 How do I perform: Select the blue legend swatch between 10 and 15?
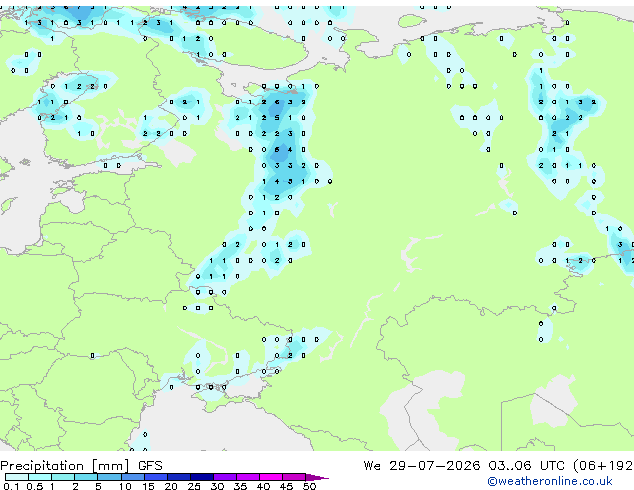(x=133, y=477)
